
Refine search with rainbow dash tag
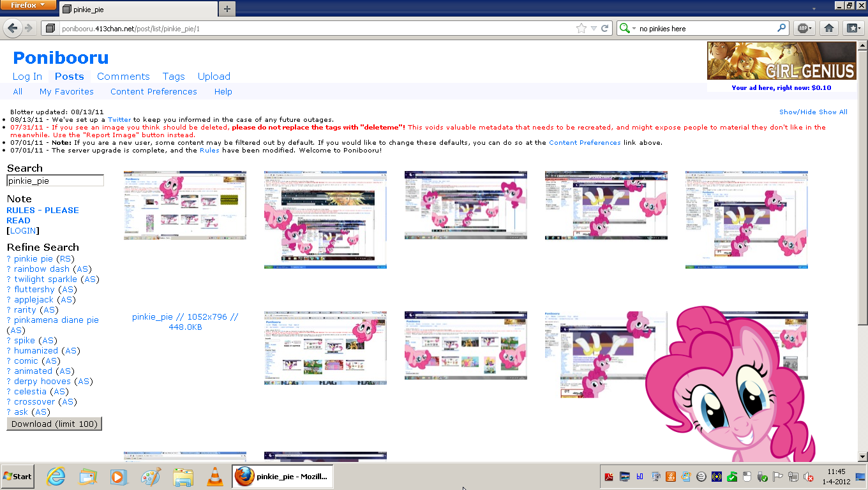(x=42, y=269)
